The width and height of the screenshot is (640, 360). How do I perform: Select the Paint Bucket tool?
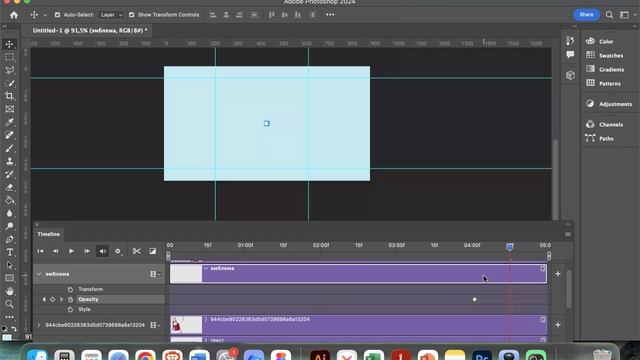coord(9,200)
